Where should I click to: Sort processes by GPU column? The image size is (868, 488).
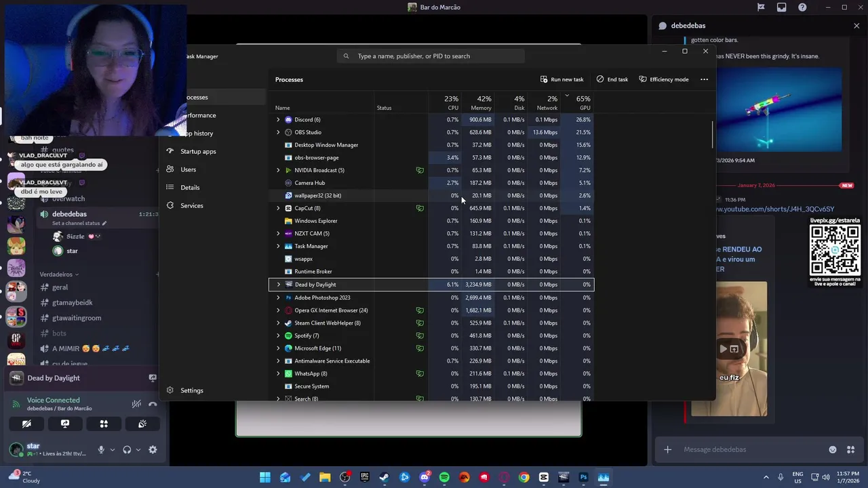(x=577, y=103)
